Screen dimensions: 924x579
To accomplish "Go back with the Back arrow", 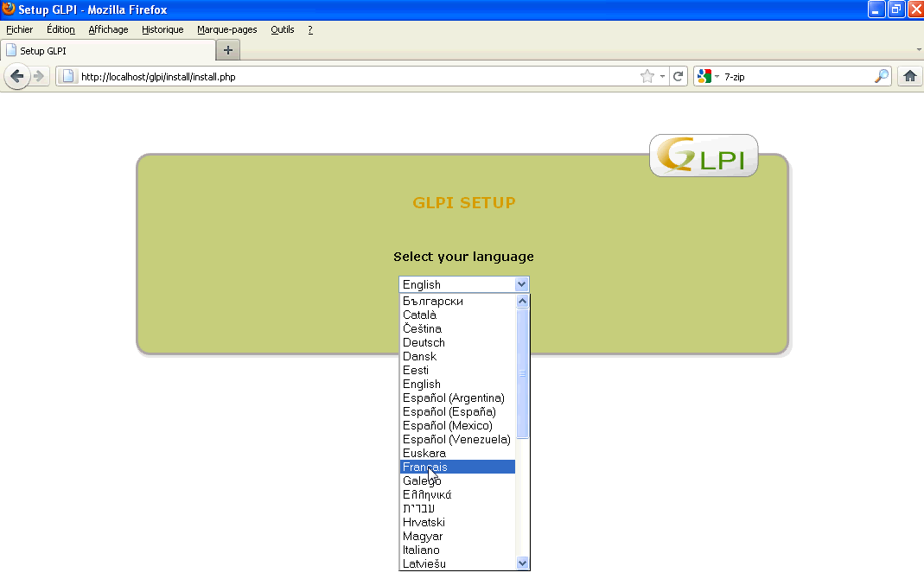I will tap(17, 77).
